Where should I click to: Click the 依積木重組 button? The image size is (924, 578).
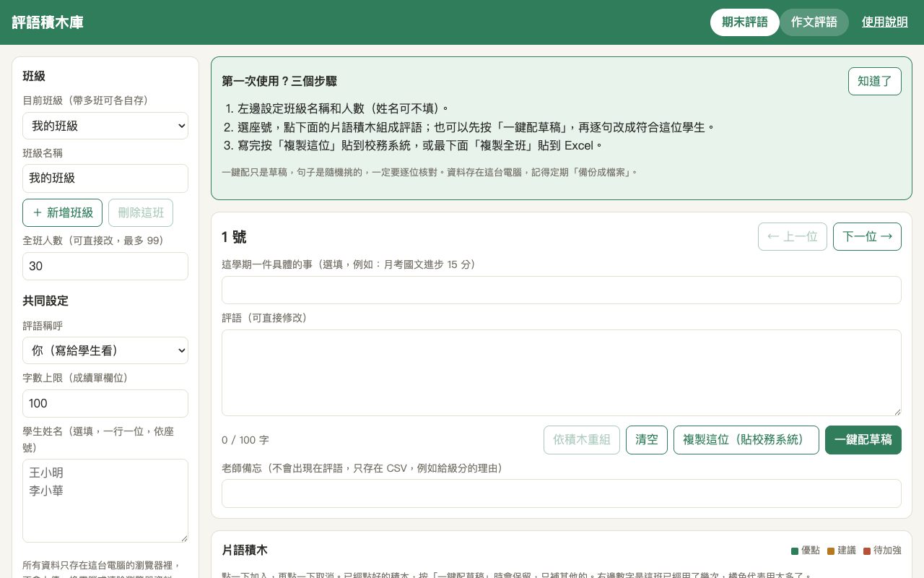(582, 440)
